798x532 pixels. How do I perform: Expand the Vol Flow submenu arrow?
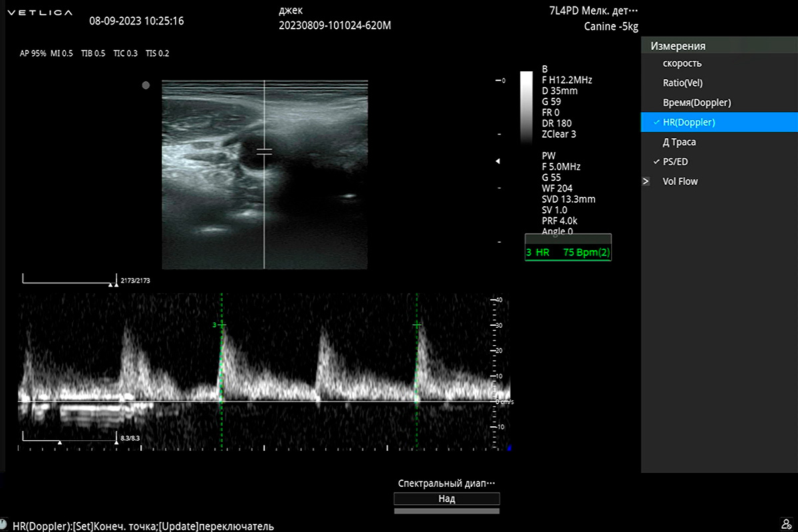646,181
